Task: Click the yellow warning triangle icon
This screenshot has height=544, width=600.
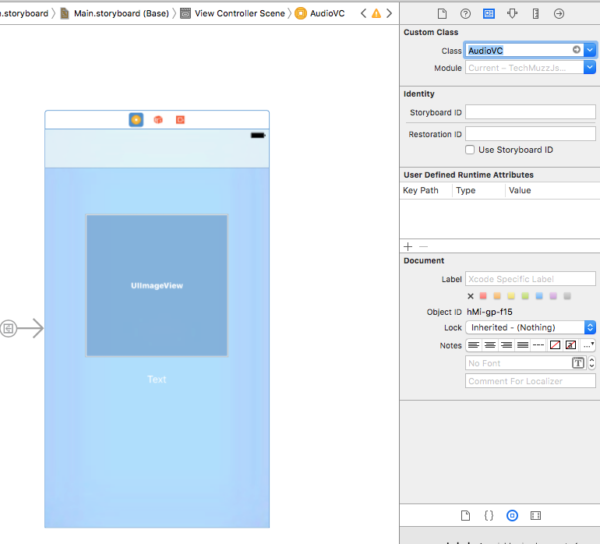Action: pyautogui.click(x=377, y=13)
